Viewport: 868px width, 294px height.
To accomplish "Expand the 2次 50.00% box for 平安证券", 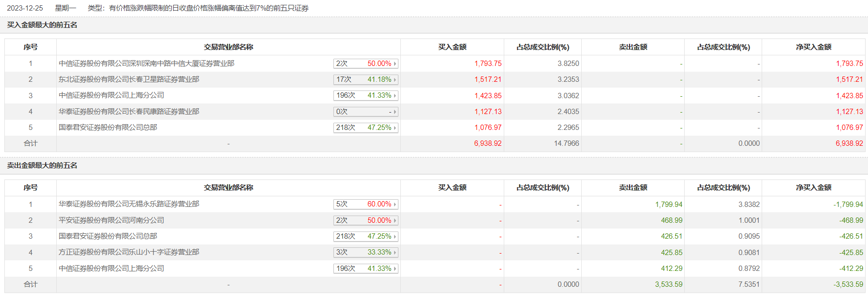I will click(366, 220).
